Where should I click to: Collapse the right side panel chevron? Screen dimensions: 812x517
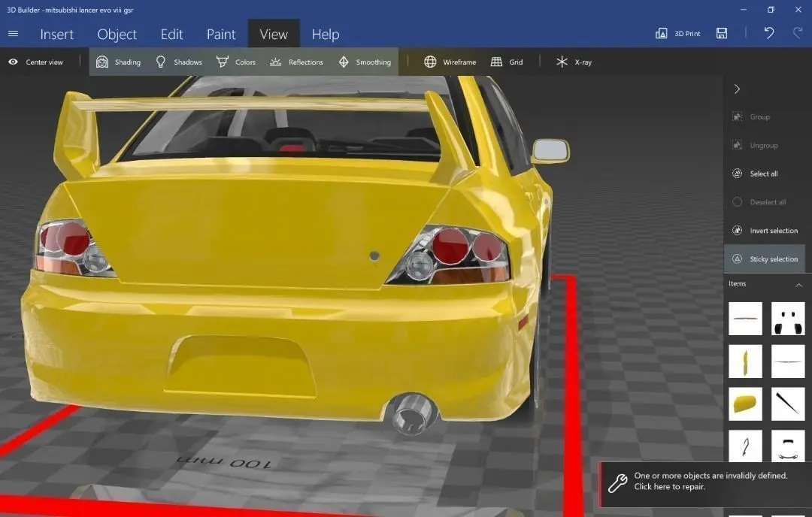tap(737, 89)
